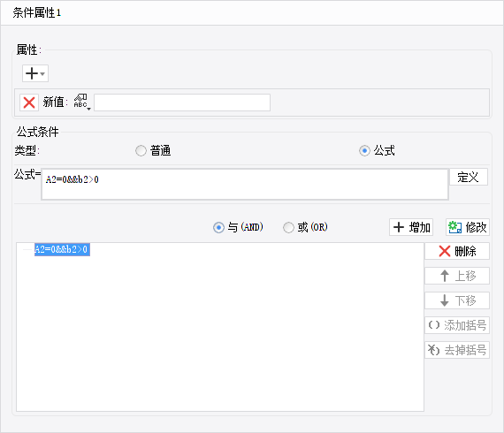The width and height of the screenshot is (504, 433).
Task: Click the plus icon to add a property
Action: pos(32,73)
